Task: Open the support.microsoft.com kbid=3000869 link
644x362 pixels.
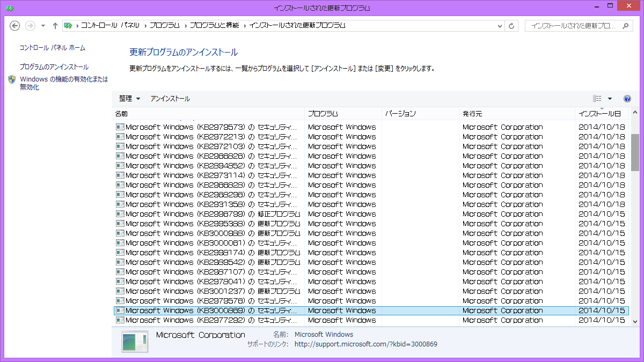Action: (x=366, y=344)
